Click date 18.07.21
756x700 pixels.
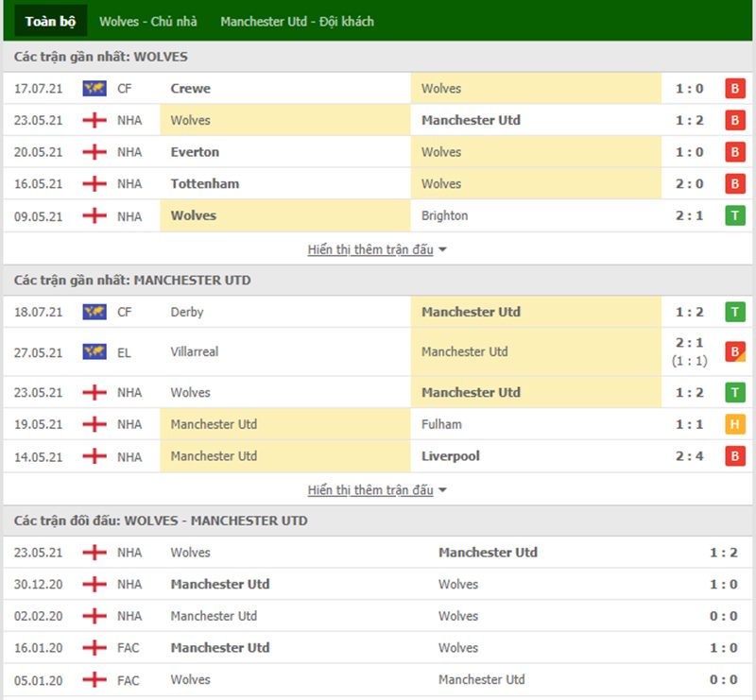coord(39,312)
